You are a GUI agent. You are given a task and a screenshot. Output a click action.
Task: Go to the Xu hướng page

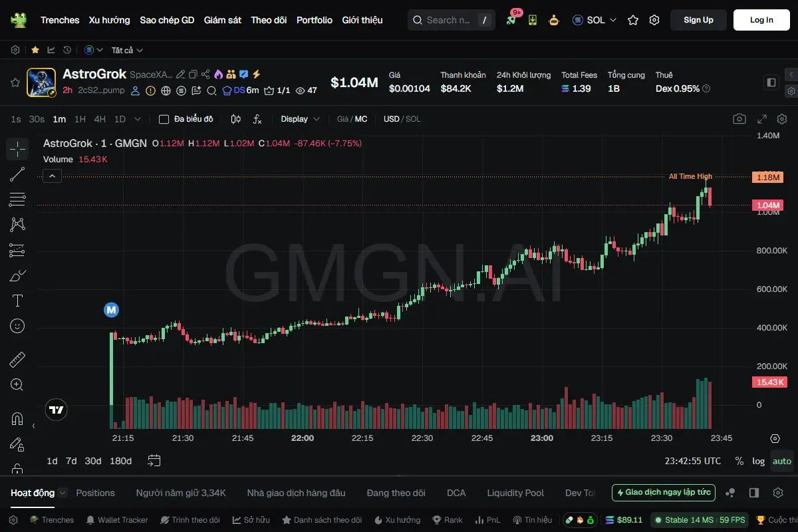click(x=110, y=20)
